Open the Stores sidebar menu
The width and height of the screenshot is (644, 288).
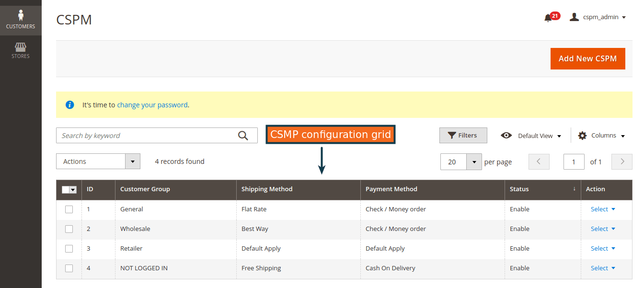[x=21, y=50]
